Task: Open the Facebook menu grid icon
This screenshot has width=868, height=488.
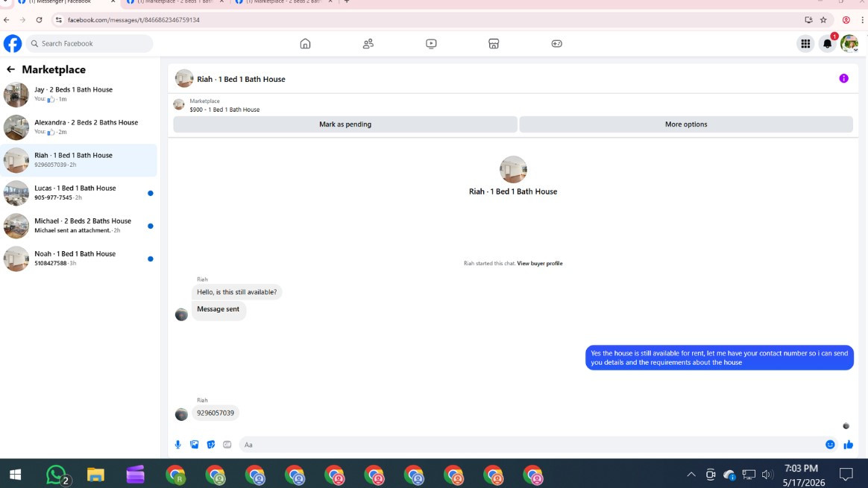Action: 805,44
